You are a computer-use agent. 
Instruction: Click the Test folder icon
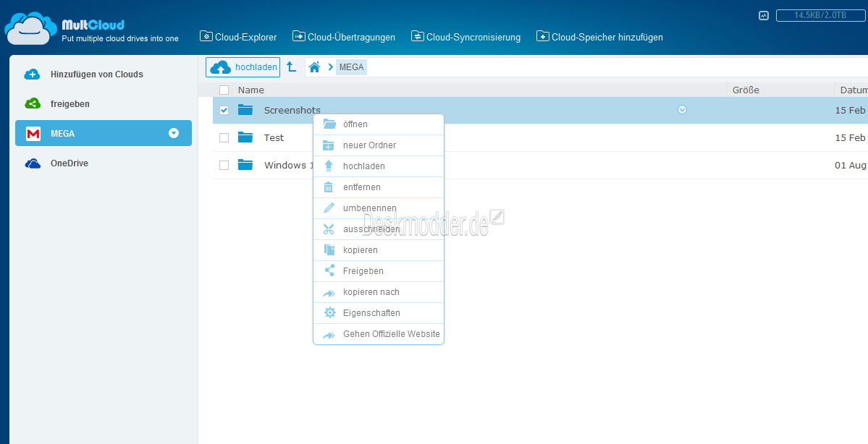pos(245,137)
